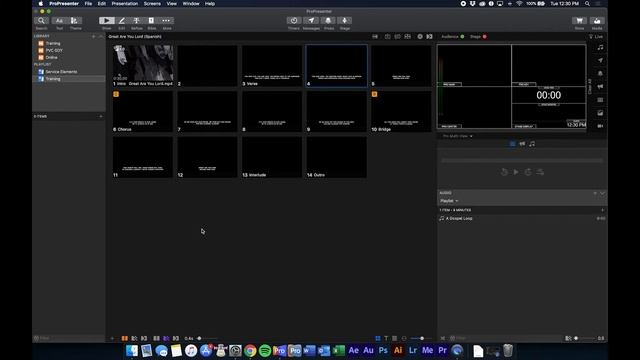Open the Reflow editor
The image size is (640, 360).
pos(136,20)
